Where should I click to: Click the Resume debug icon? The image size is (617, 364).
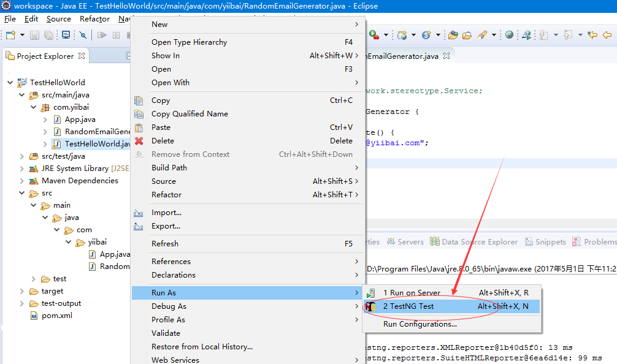point(102,35)
